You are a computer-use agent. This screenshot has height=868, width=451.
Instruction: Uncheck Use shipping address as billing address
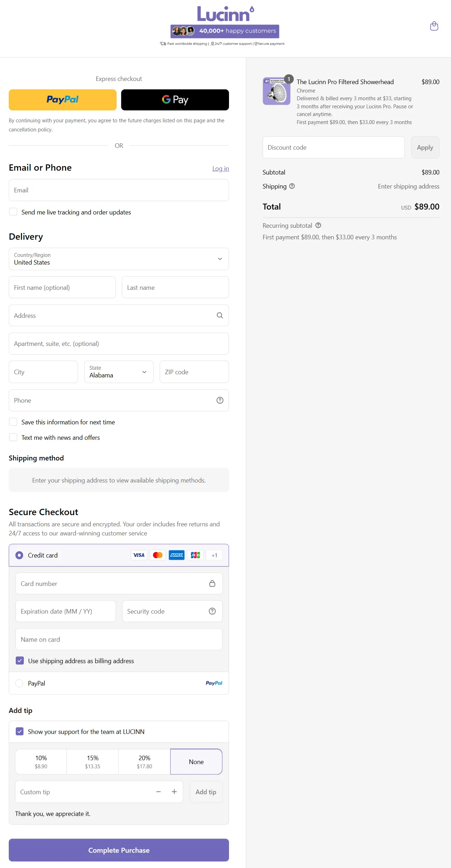point(20,661)
